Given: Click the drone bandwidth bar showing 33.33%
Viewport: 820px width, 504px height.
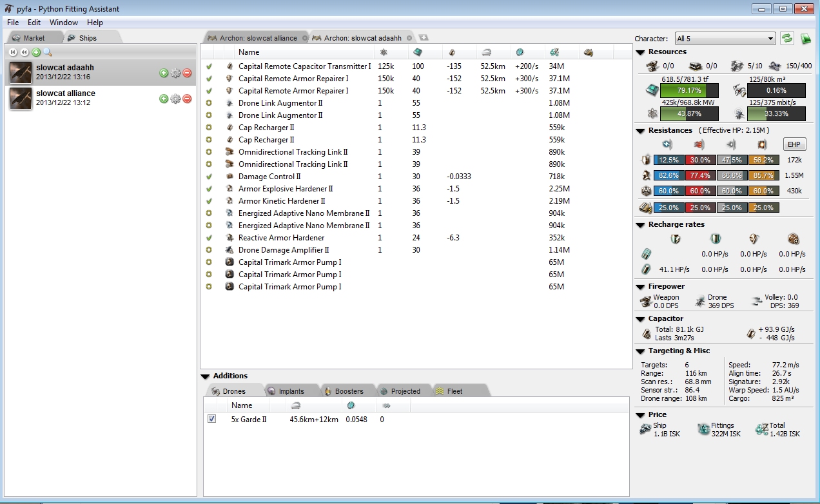Looking at the screenshot, I should coord(776,113).
